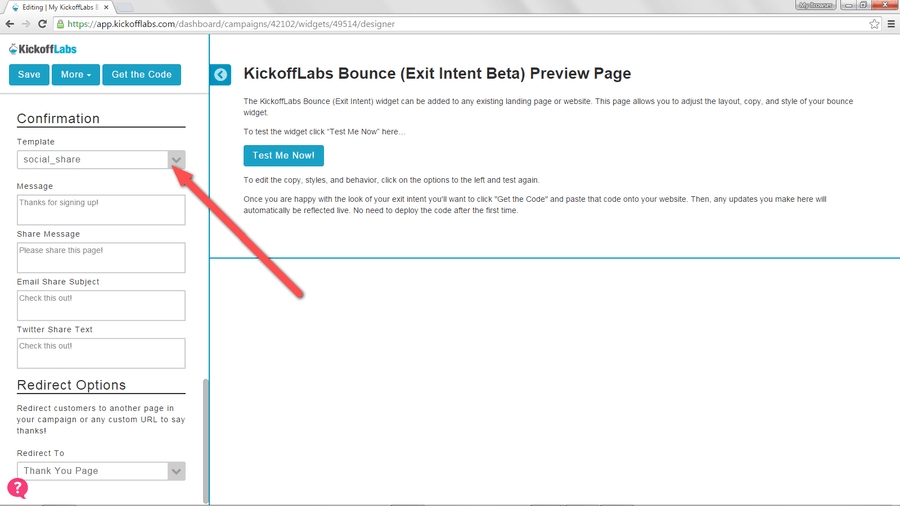Click the browser address bar URL
This screenshot has height=506, width=900.
[231, 24]
